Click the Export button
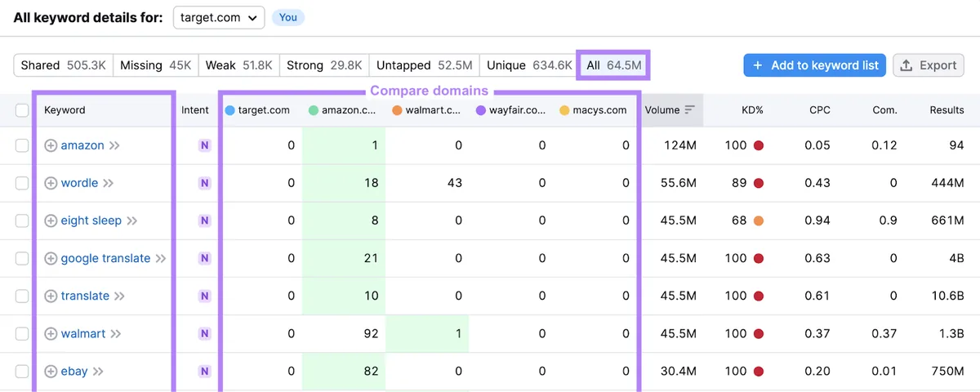980x392 pixels. (x=929, y=65)
